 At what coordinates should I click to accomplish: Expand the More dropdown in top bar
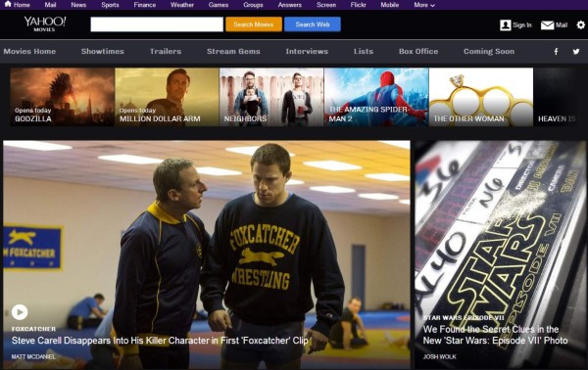click(x=424, y=5)
